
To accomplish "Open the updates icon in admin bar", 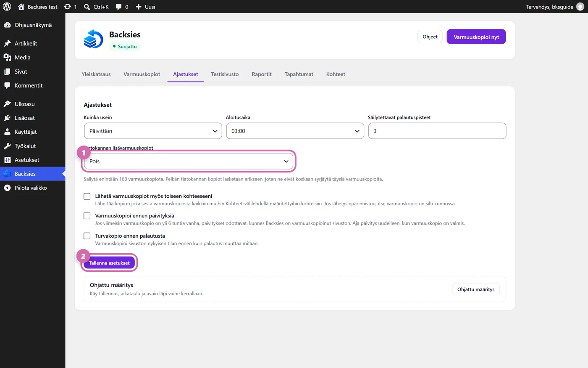I will 68,7.
